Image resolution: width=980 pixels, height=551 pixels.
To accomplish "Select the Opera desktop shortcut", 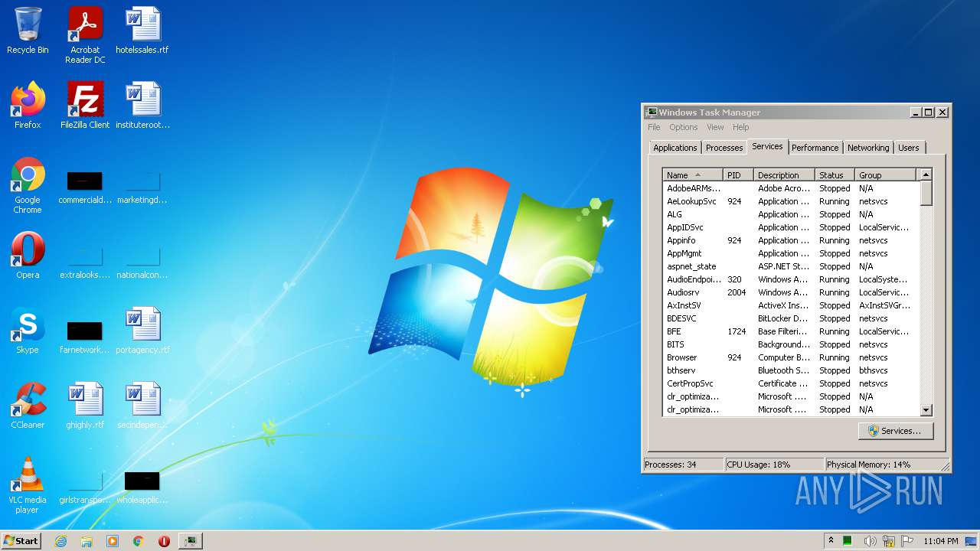I will (28, 256).
